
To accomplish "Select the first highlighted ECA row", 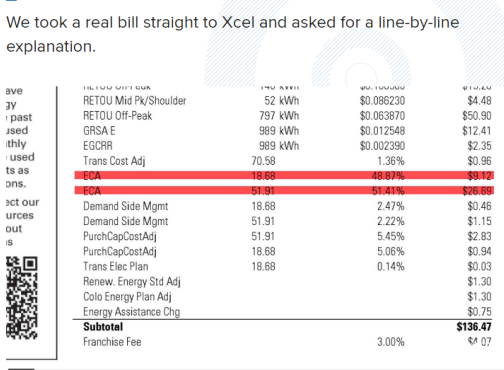I will tap(284, 176).
